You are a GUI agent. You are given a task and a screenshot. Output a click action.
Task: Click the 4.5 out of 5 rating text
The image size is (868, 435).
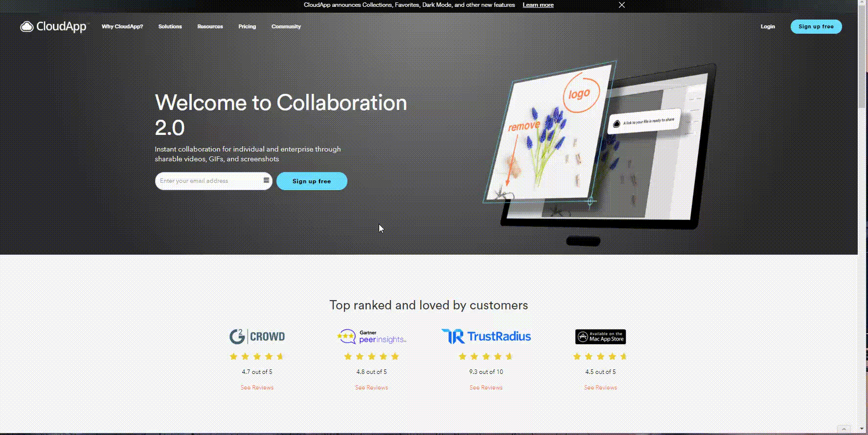[x=600, y=372]
